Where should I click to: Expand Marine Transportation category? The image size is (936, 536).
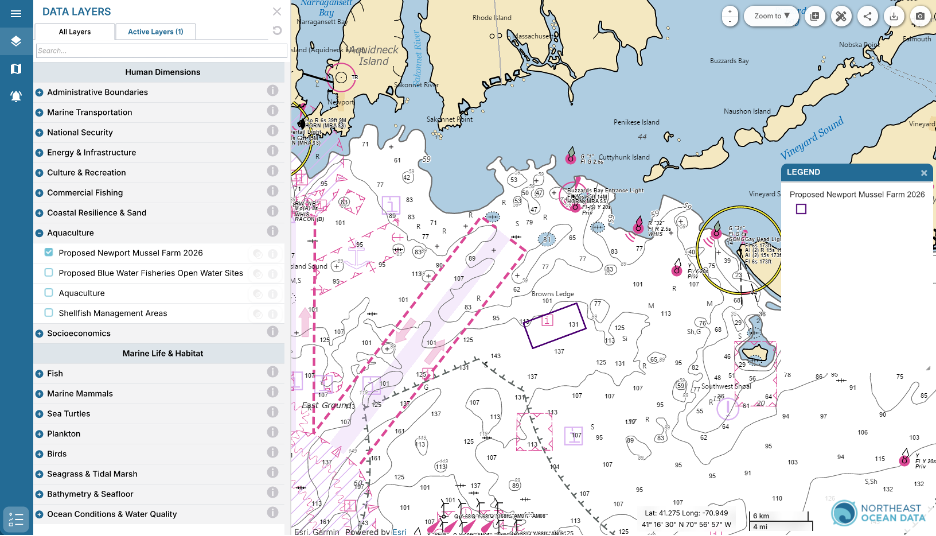(x=39, y=113)
